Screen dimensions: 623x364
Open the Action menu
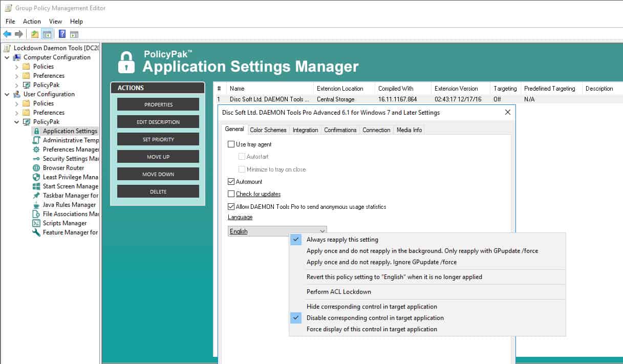32,22
